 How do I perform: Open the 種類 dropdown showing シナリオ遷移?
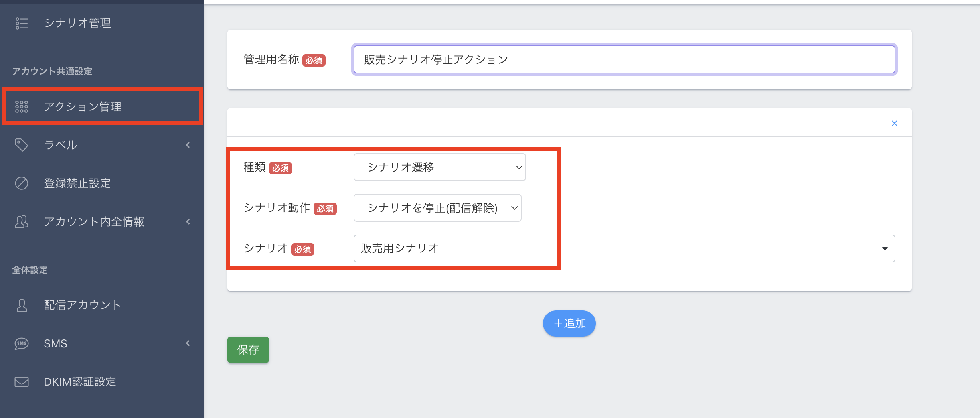(439, 167)
